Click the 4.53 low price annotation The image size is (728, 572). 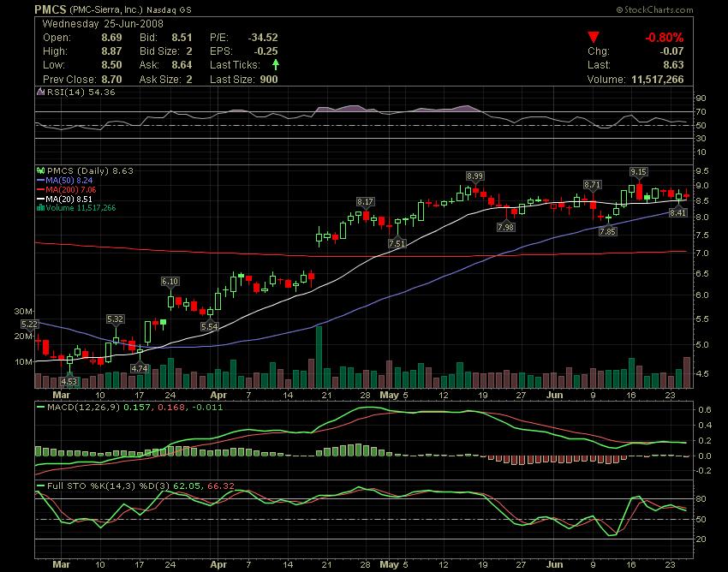pos(69,382)
